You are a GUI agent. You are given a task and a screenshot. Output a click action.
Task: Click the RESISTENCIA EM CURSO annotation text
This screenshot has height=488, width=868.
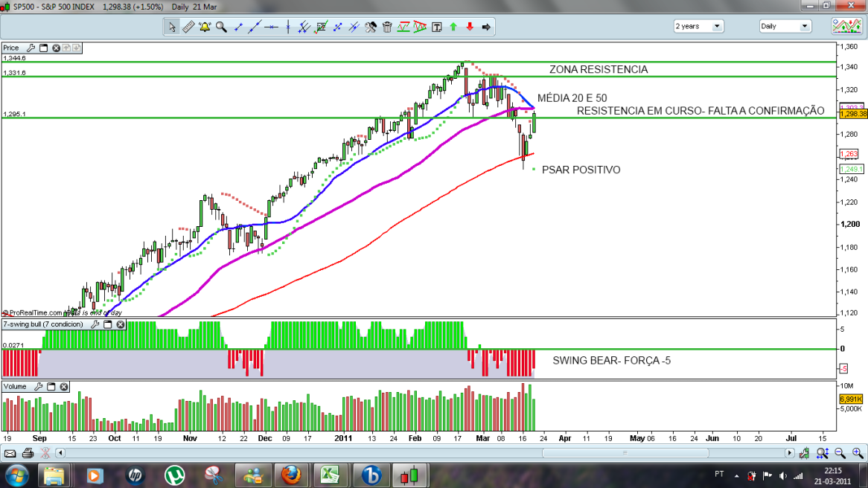coord(701,111)
